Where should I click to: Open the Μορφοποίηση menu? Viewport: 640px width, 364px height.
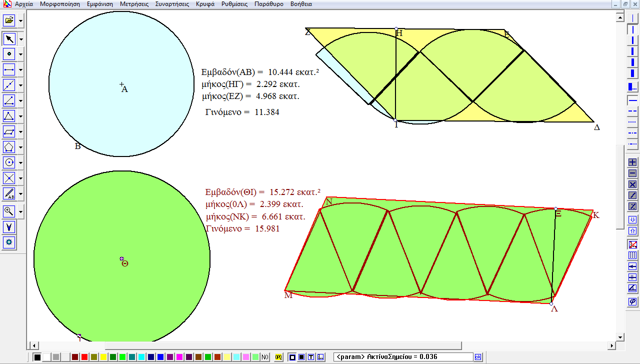click(60, 4)
